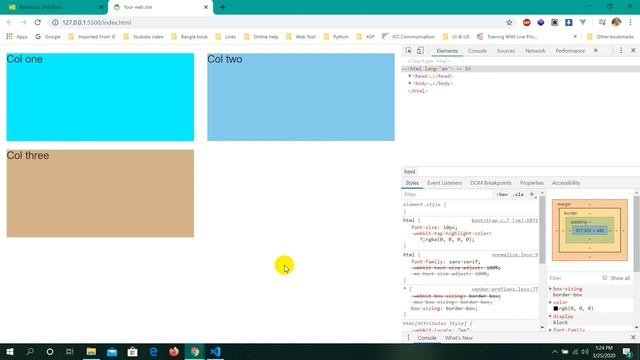Click the styles pane vertical scrollbar
640x360 pixels.
click(x=542, y=230)
